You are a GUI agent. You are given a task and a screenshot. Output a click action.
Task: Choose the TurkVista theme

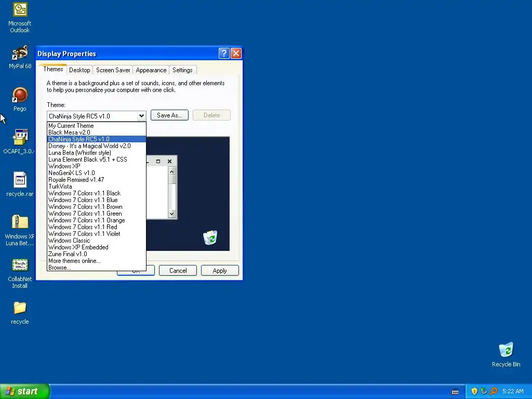(96, 187)
